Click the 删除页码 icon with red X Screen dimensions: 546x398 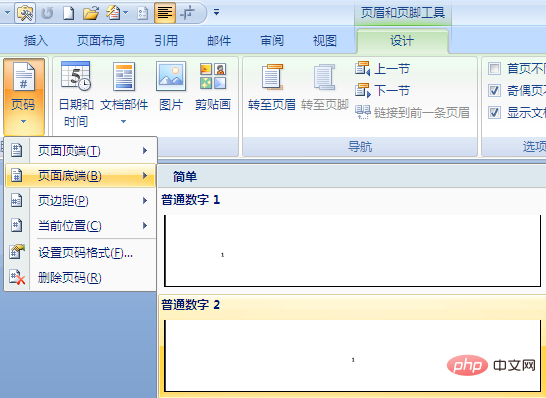[17, 278]
